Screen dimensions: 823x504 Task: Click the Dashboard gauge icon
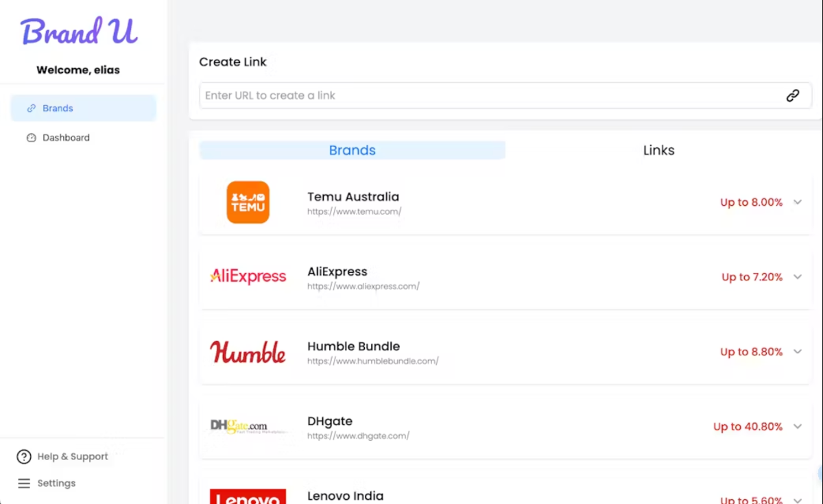point(31,138)
